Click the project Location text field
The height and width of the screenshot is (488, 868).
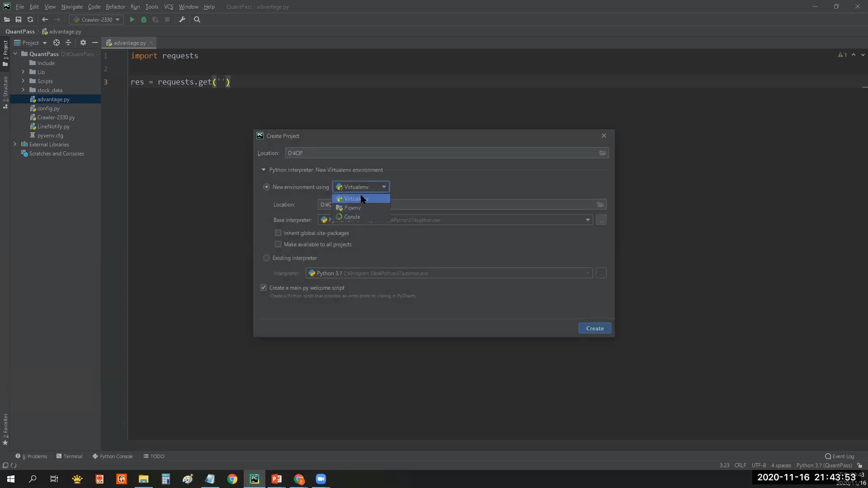coord(441,153)
